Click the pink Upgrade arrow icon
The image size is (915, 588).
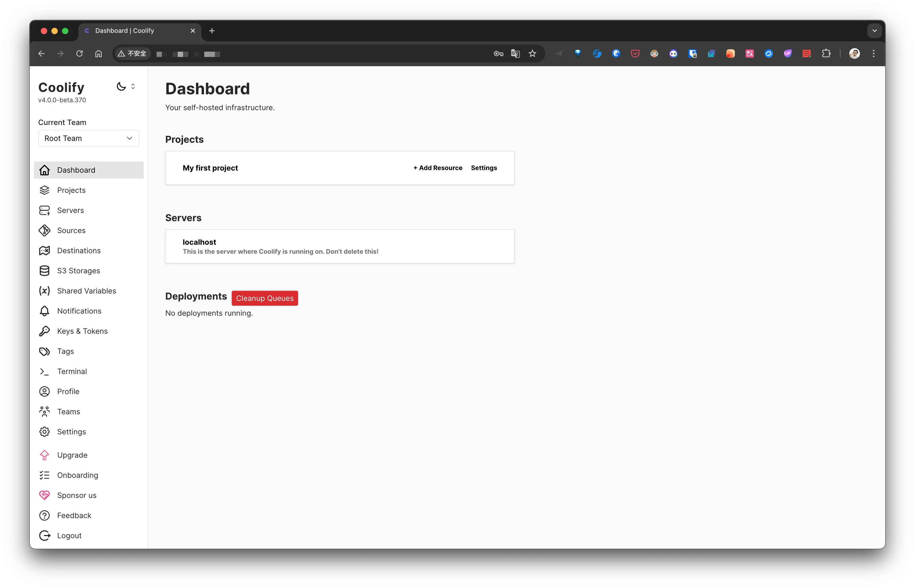coord(44,455)
